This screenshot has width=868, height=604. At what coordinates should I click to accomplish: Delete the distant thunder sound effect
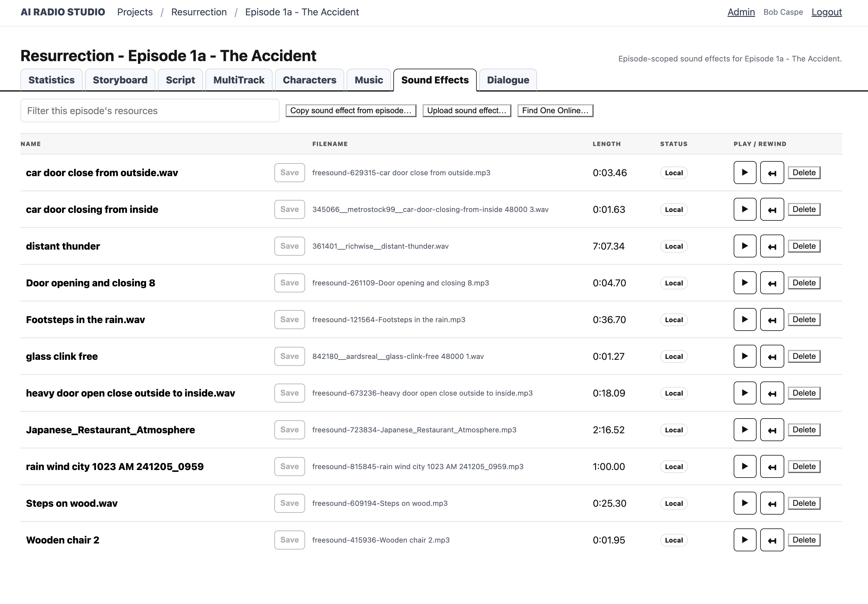click(804, 246)
